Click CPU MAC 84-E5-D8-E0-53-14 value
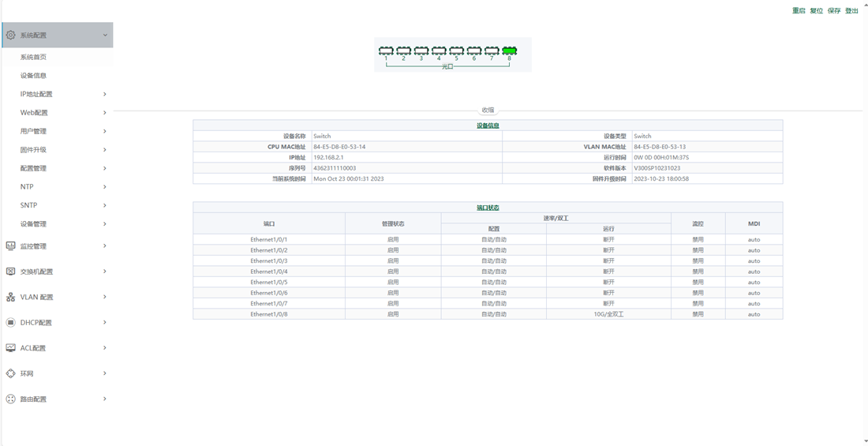868x446 pixels. pyautogui.click(x=339, y=147)
